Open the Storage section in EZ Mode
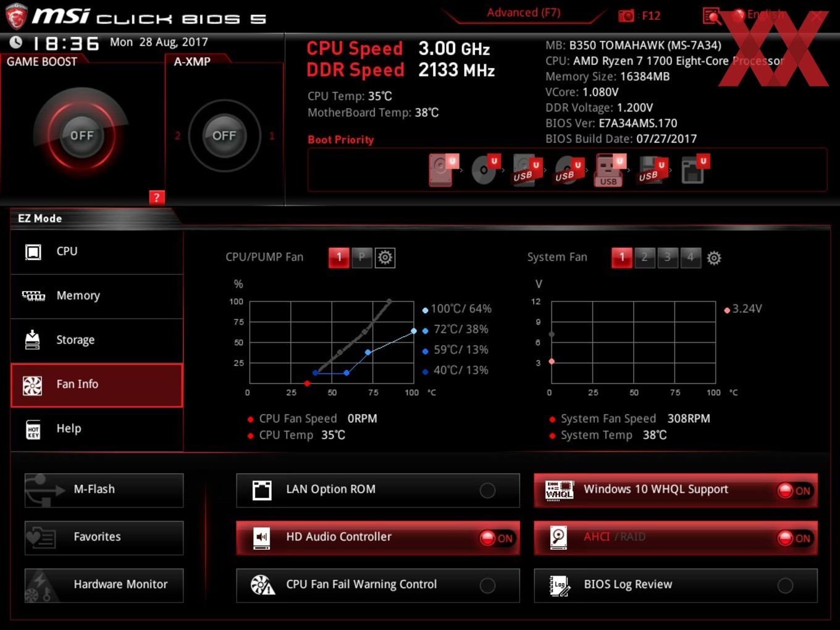The image size is (840, 630). [x=97, y=340]
